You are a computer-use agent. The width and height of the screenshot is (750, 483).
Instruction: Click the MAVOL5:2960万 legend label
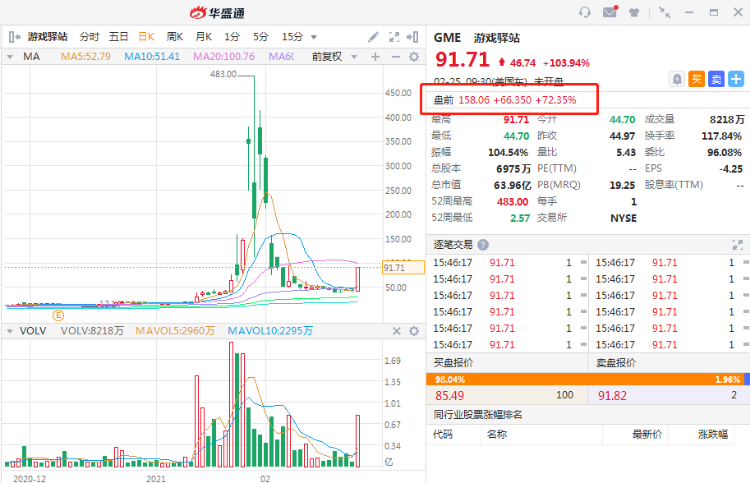[175, 331]
